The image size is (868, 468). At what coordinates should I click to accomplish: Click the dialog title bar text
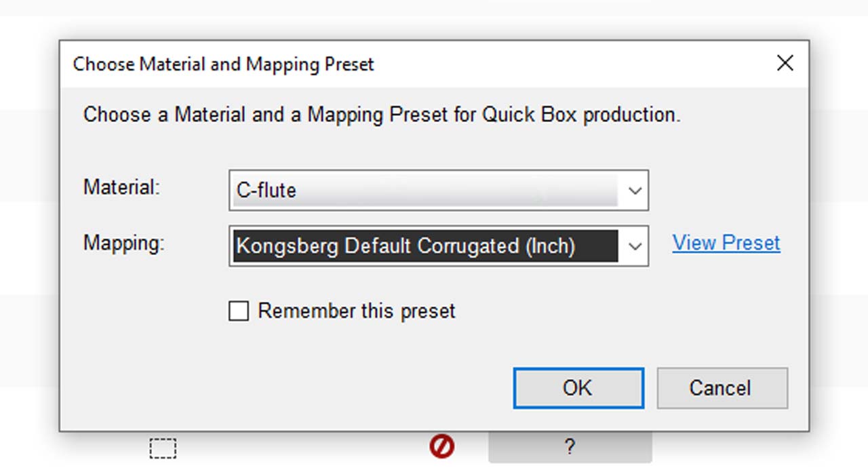click(x=223, y=64)
